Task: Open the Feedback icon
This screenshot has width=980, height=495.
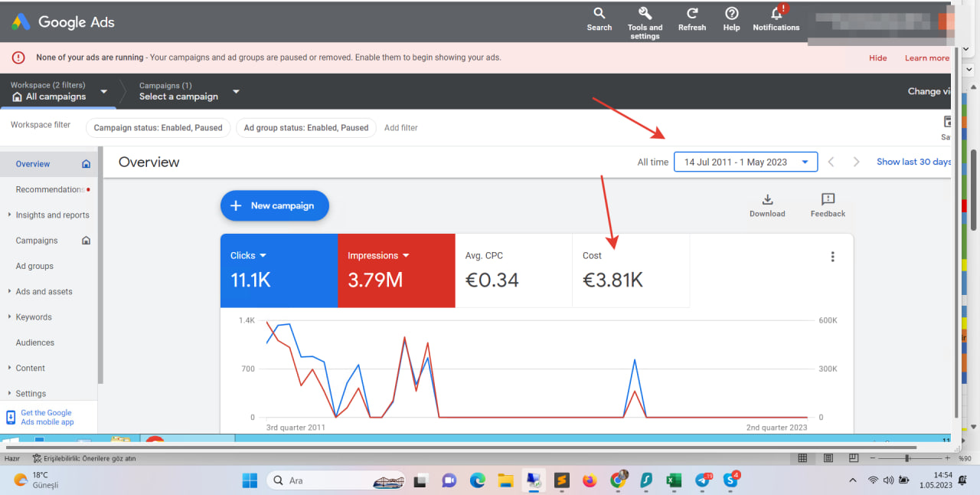Action: click(x=828, y=199)
